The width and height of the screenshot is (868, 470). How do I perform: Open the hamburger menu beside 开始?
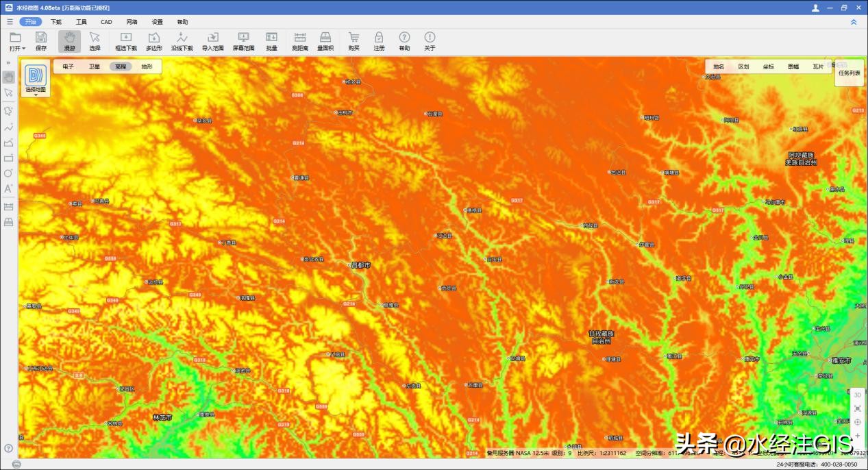click(10, 22)
